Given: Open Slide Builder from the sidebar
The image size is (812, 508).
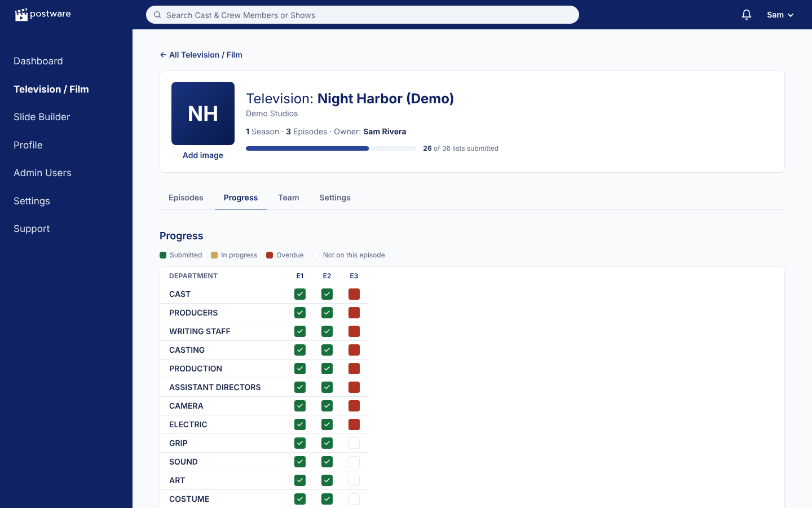Looking at the screenshot, I should coord(42,117).
